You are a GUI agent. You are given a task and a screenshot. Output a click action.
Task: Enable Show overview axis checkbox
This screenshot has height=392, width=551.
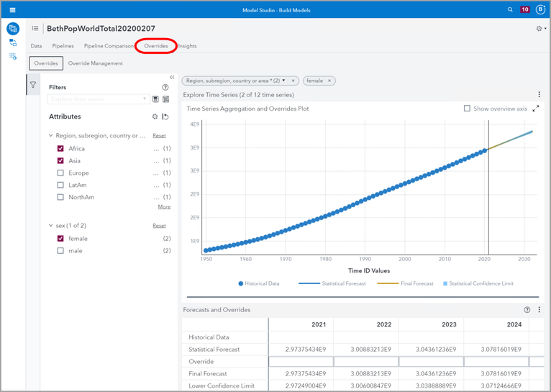click(468, 109)
